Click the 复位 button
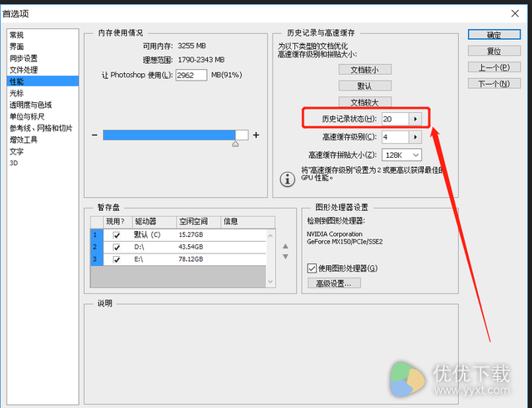This screenshot has width=532, height=408. coord(494,51)
